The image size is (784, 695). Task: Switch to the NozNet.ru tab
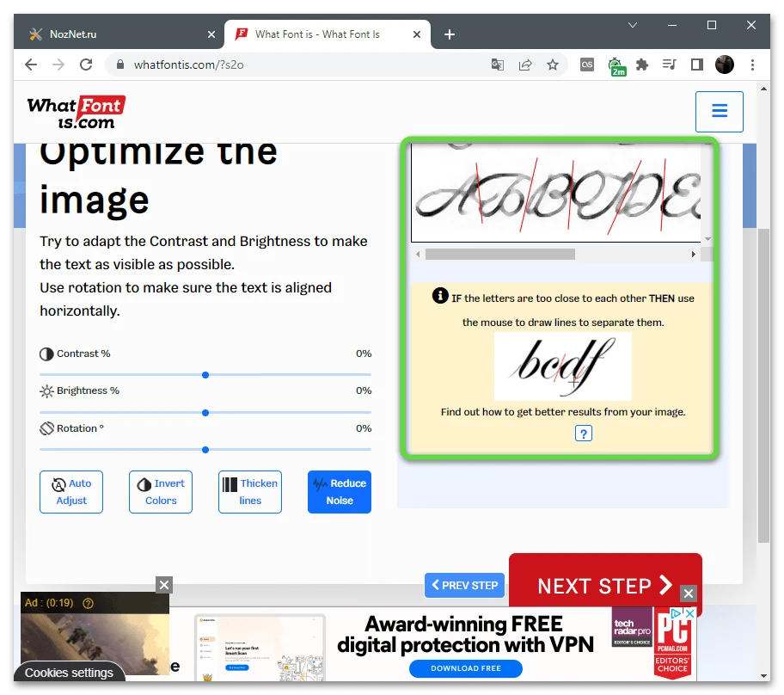[120, 34]
